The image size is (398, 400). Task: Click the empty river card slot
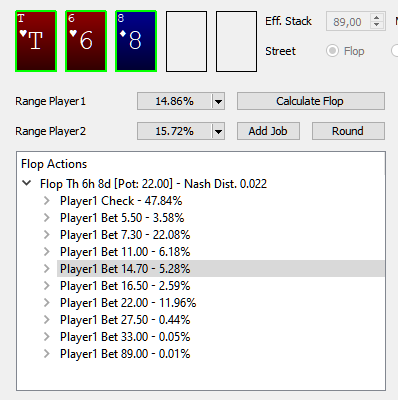pos(236,41)
